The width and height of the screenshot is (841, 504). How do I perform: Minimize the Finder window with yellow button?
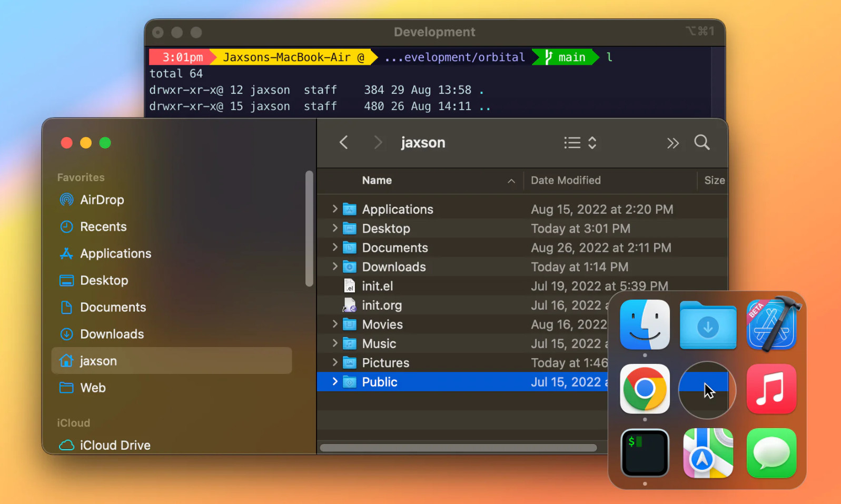(86, 143)
